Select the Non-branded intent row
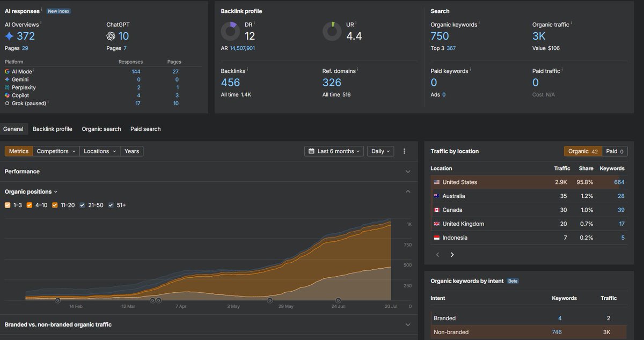 click(528, 332)
